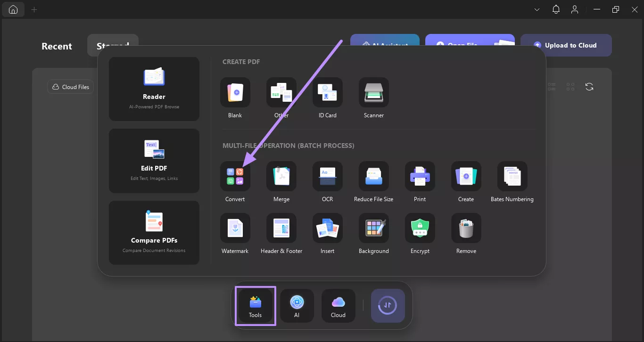644x342 pixels.
Task: Open the Reduce File Size tool
Action: pyautogui.click(x=373, y=181)
